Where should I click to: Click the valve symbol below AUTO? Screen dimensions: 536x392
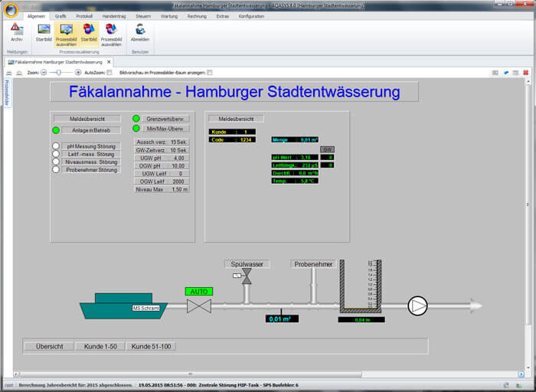pos(199,306)
